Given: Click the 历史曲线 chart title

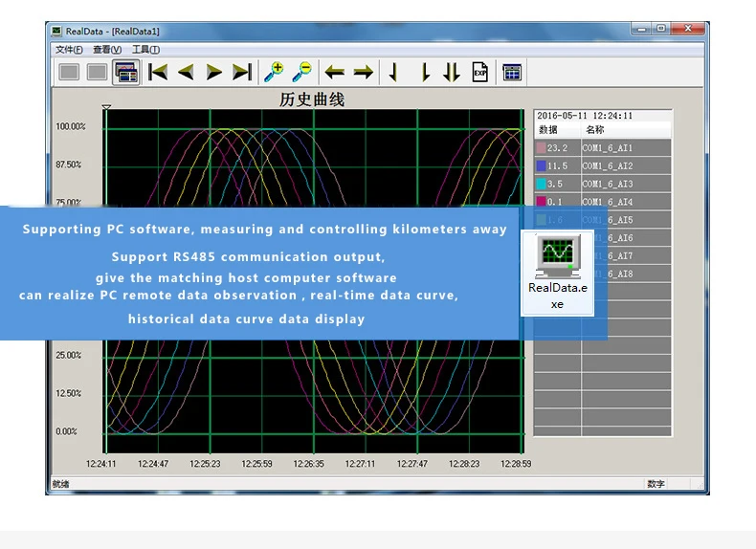Looking at the screenshot, I should [312, 99].
